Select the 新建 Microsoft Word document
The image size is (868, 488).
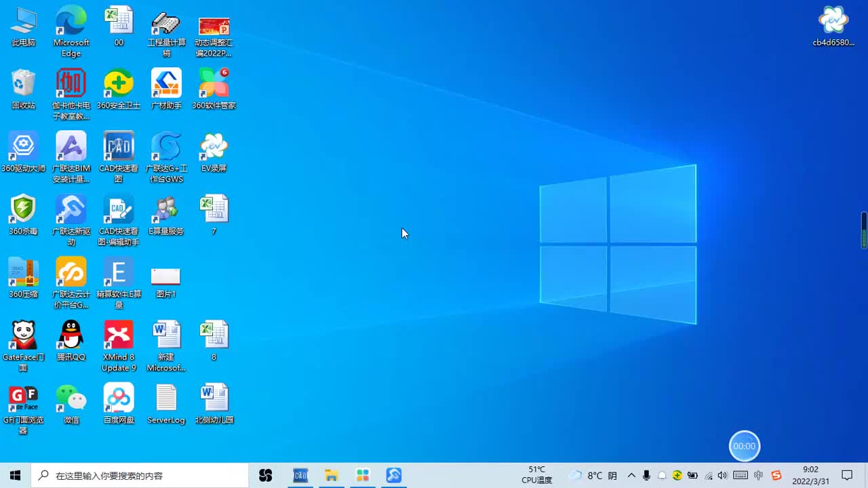coord(166,346)
